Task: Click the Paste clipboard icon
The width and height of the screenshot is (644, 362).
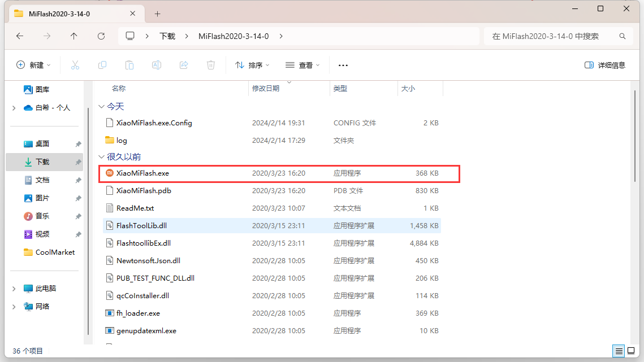Action: (x=129, y=65)
